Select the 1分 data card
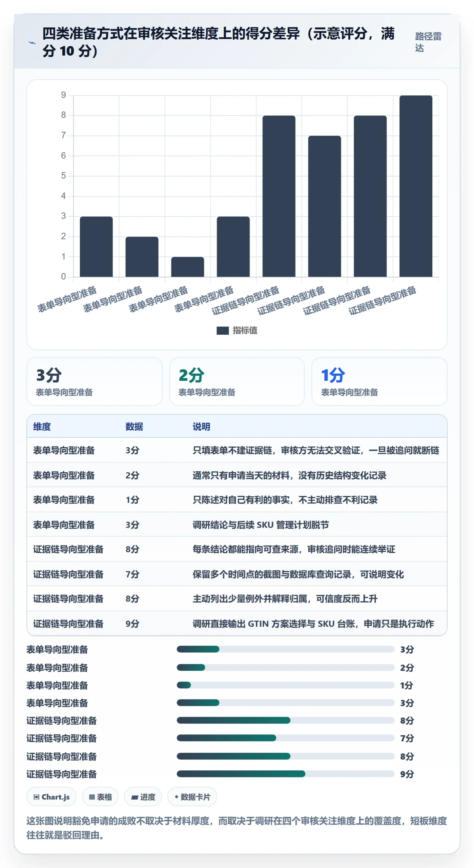474x868 pixels. (379, 381)
